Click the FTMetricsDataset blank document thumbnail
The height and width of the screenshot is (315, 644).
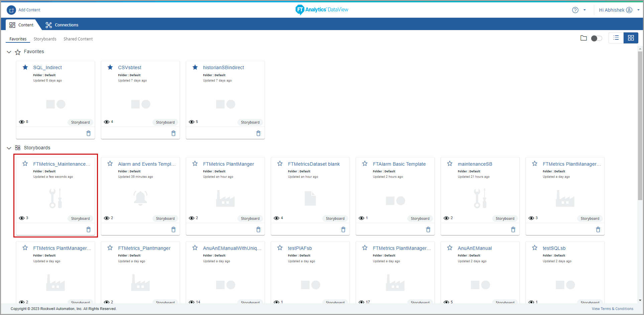click(x=310, y=198)
